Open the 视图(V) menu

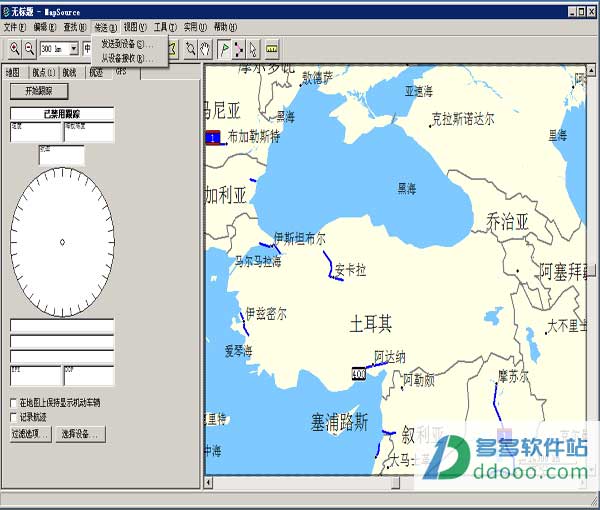coord(135,27)
